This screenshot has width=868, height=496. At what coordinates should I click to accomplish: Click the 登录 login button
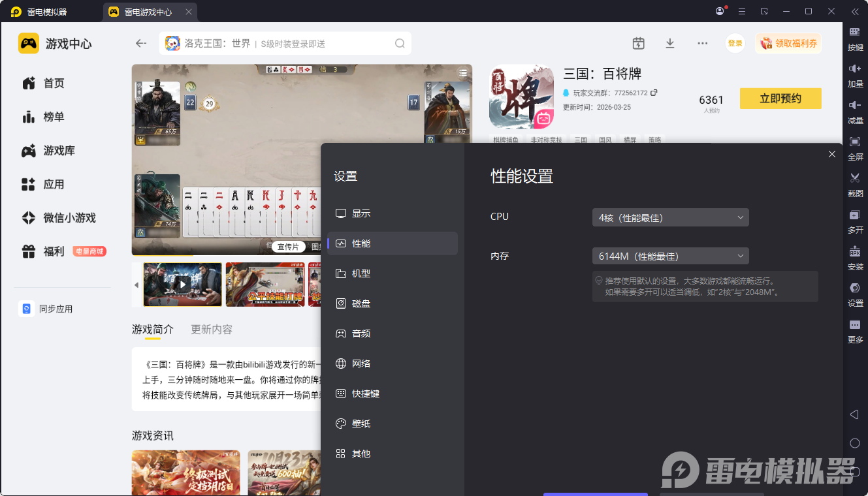point(735,43)
